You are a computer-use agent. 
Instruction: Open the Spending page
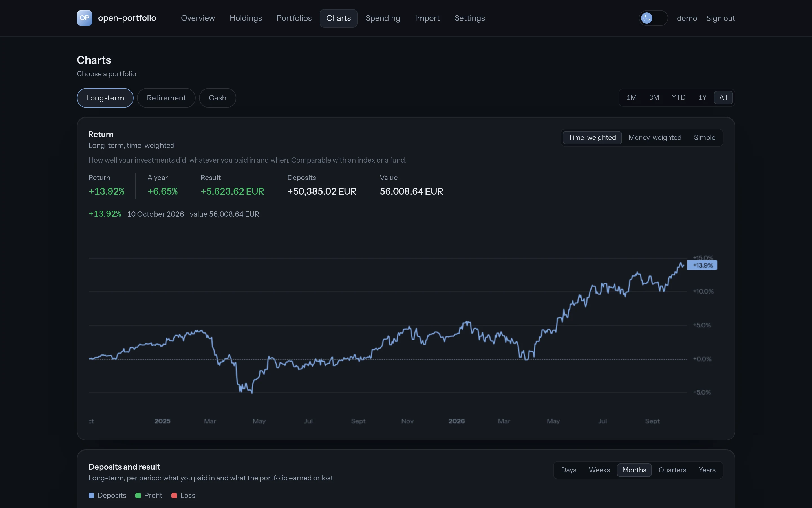pos(383,18)
